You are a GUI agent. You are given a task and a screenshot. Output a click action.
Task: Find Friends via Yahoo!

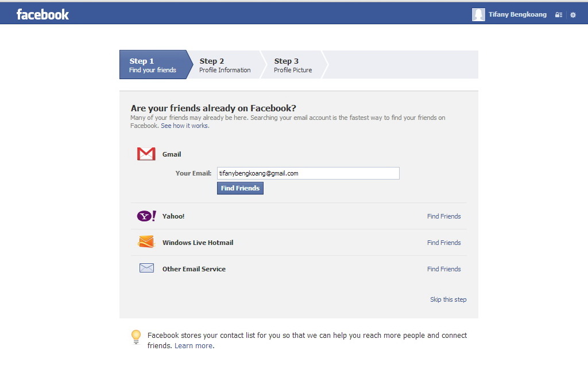tap(444, 216)
